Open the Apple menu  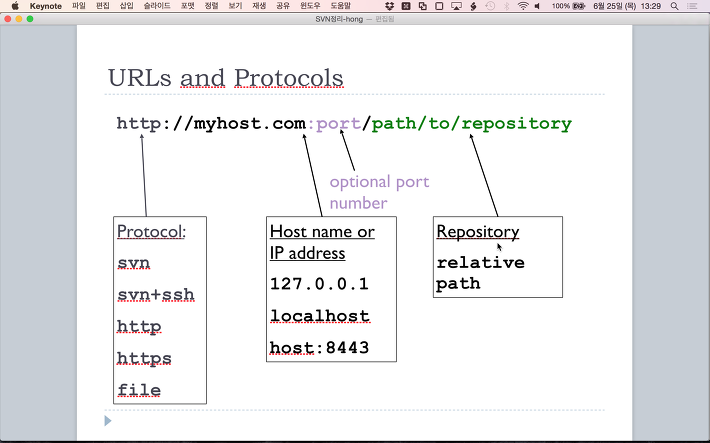[15, 6]
